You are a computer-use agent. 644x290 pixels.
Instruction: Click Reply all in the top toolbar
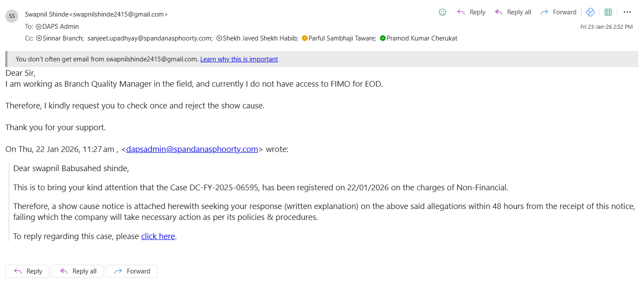pos(513,12)
